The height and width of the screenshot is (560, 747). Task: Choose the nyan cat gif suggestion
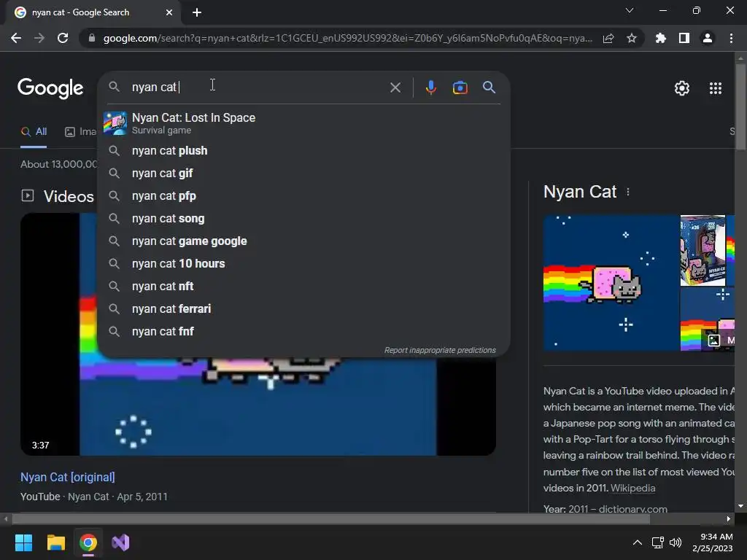[303, 174]
